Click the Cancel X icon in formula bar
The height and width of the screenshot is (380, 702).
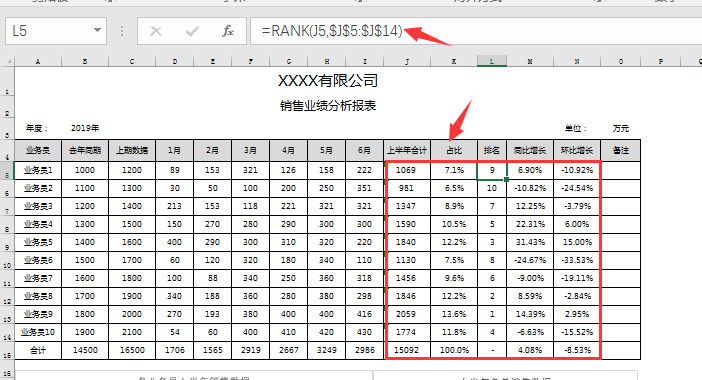156,31
